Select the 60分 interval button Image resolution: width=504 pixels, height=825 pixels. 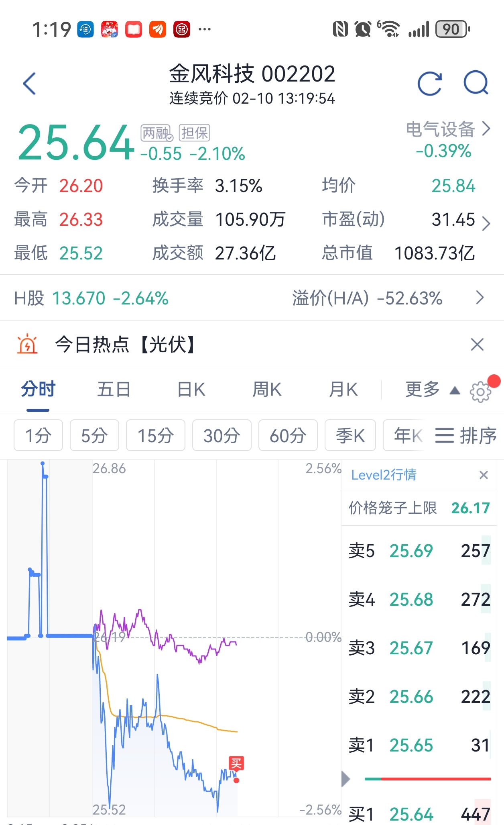click(288, 435)
